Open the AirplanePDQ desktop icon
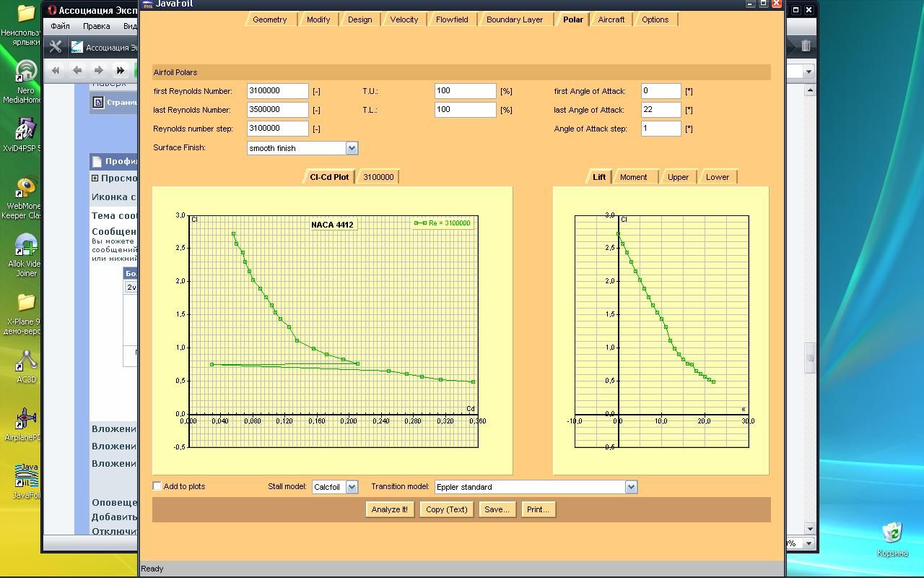The image size is (924, 578). 26,420
